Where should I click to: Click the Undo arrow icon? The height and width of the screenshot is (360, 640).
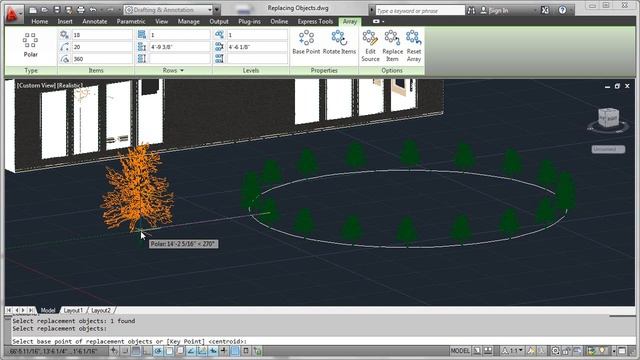pos(93,10)
